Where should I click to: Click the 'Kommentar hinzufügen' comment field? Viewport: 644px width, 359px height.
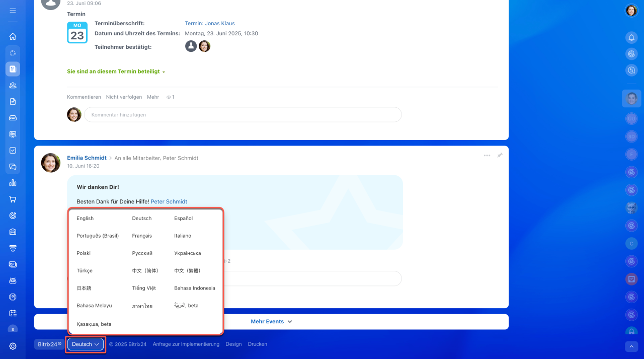point(243,115)
